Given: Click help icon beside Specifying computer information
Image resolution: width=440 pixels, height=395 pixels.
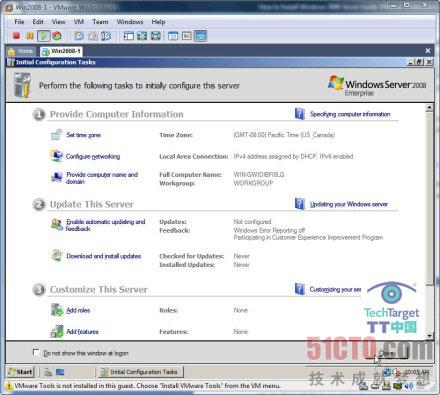Looking at the screenshot, I should [300, 114].
